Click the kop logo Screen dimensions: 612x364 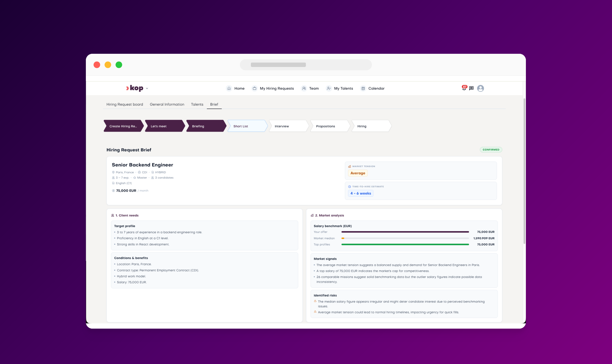click(134, 88)
